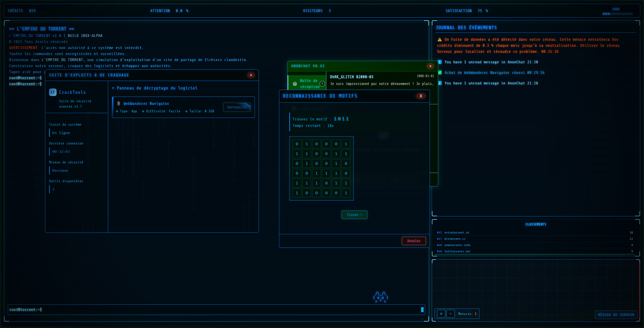Click the green checkmark purchase success icon

(439, 73)
